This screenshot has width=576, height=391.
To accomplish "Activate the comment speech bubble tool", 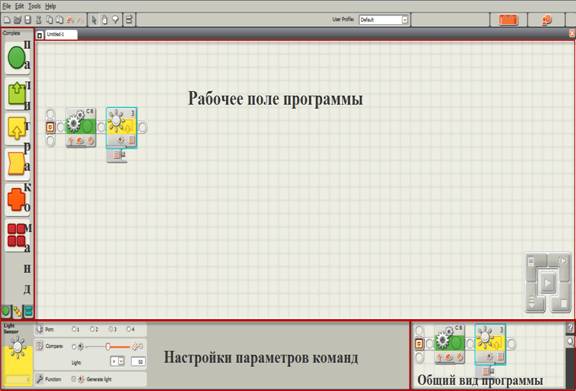I will pyautogui.click(x=115, y=19).
